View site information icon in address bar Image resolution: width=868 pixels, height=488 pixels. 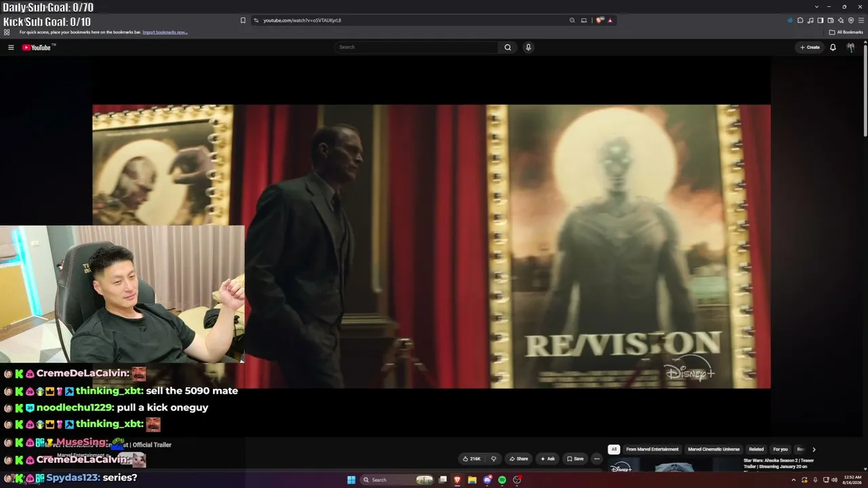point(256,20)
